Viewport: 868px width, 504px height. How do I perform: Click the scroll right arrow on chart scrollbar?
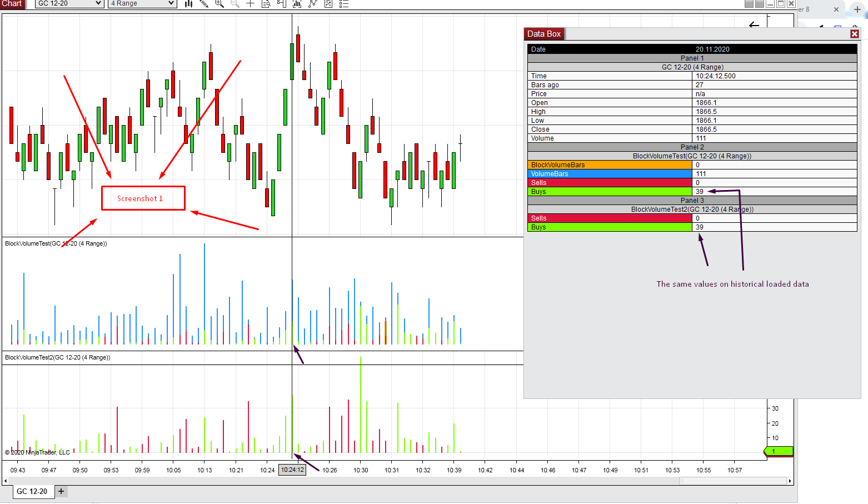pos(790,481)
